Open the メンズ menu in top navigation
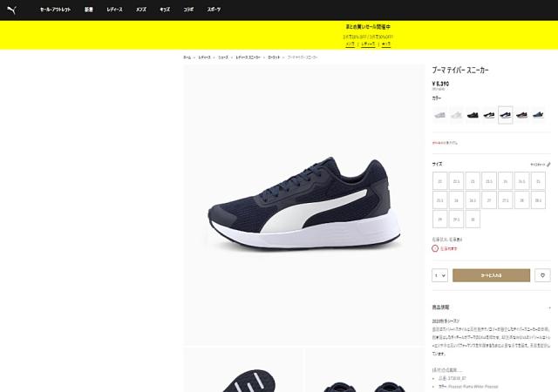 (x=141, y=10)
